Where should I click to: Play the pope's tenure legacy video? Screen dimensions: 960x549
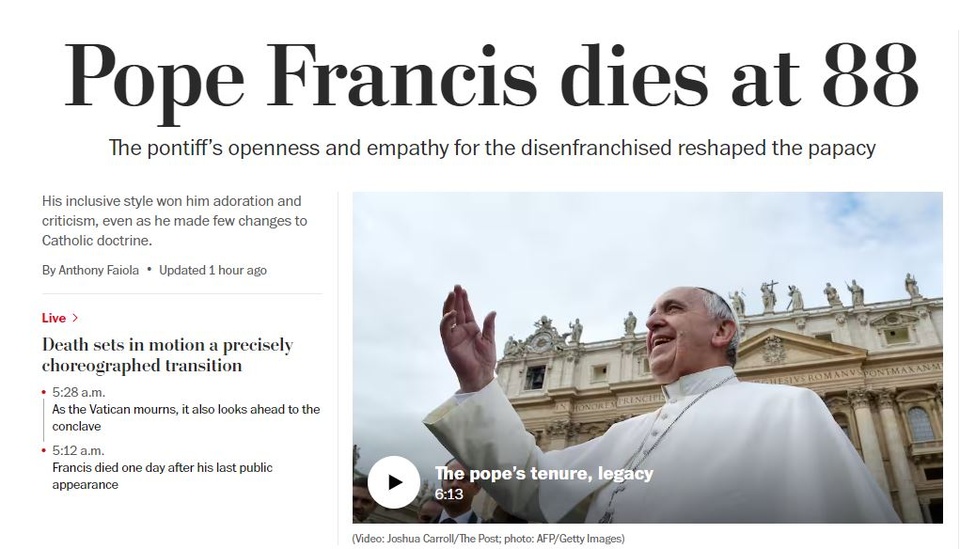click(x=393, y=482)
